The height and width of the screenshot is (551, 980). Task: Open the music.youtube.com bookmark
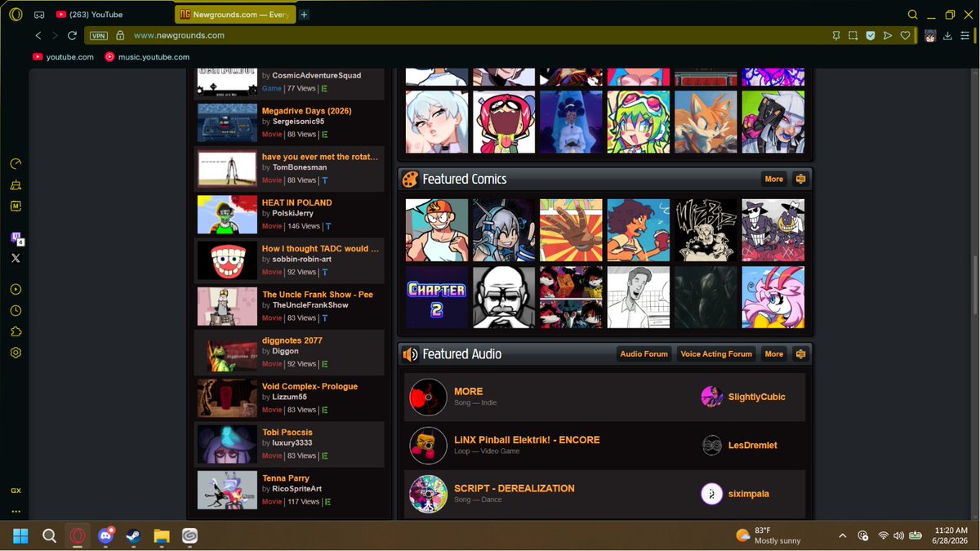(147, 57)
